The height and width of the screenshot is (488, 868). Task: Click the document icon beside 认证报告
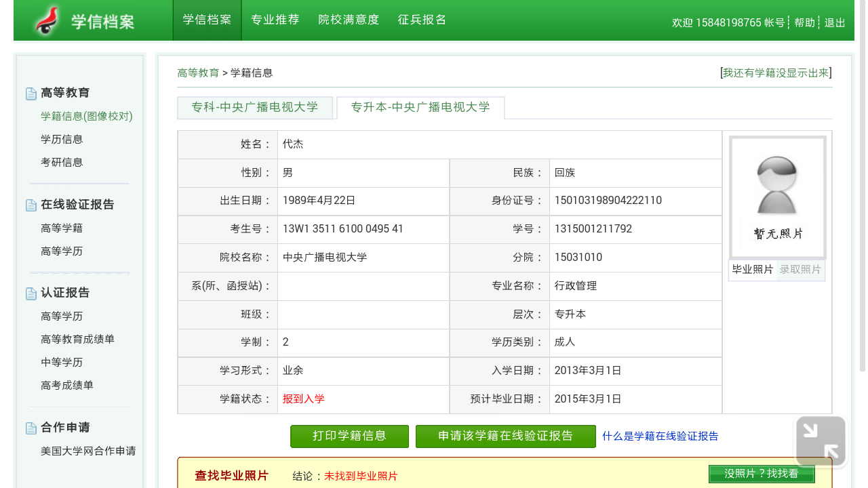[x=31, y=293]
